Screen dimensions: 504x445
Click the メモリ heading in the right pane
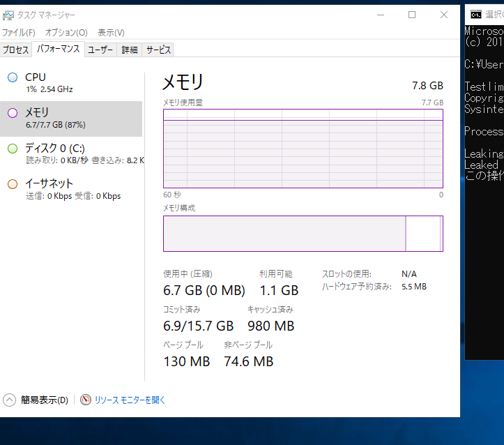183,82
